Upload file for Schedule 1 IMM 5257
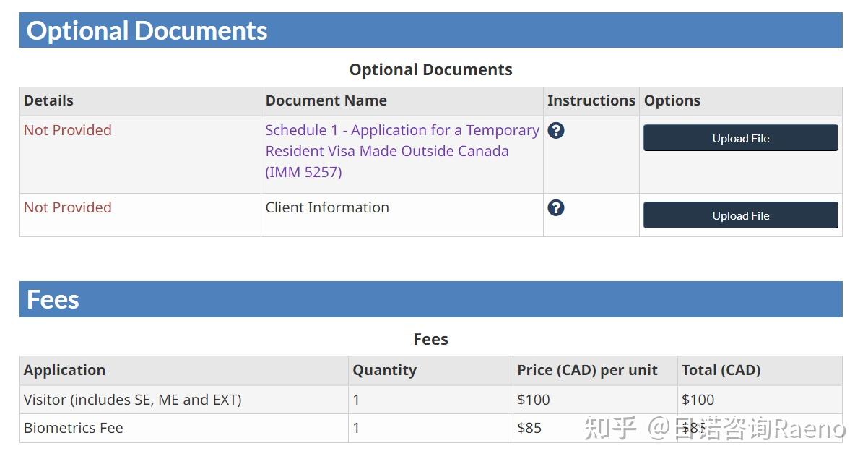This screenshot has height=464, width=868. [x=740, y=138]
